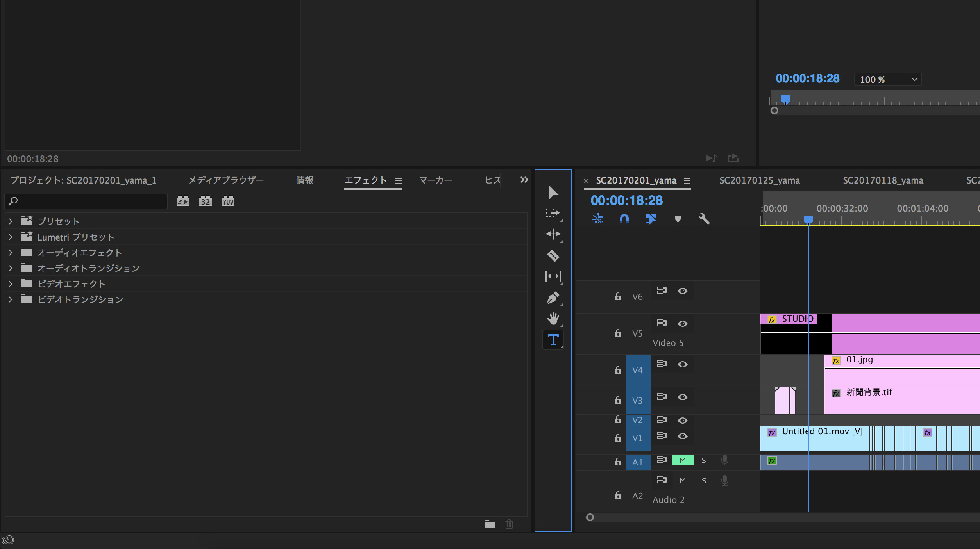The height and width of the screenshot is (549, 980).
Task: Expand the プリセット folder
Action: click(x=11, y=221)
